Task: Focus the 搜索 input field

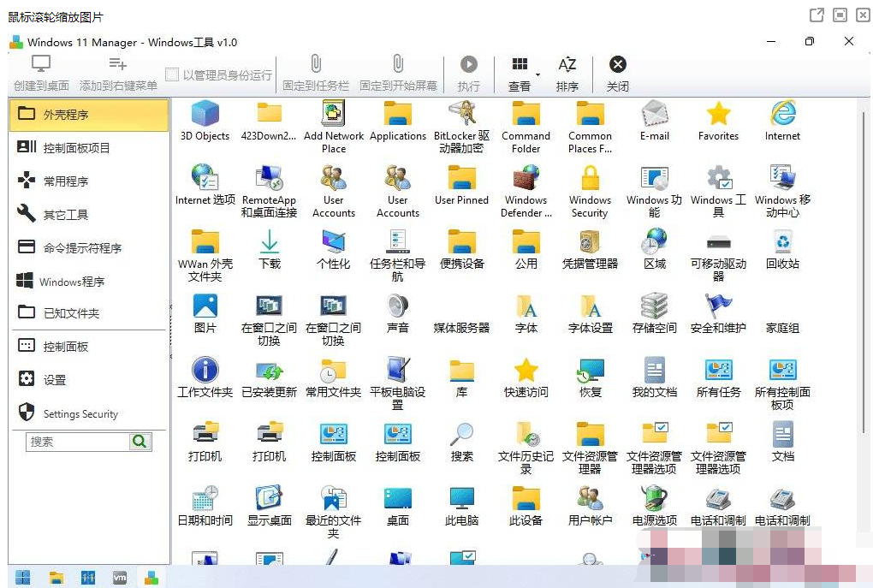Action: tap(77, 442)
